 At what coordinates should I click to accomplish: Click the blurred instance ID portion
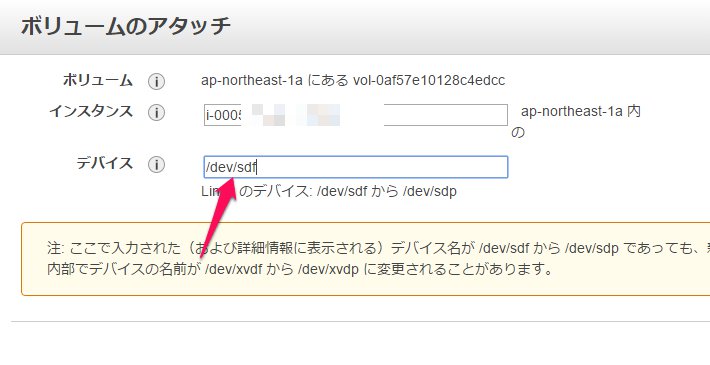[x=312, y=115]
